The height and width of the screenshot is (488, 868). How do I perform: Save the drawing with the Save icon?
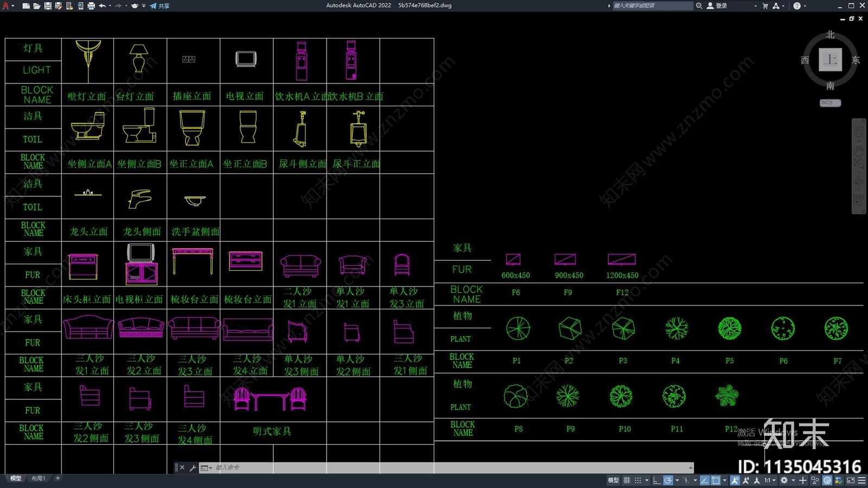(48, 6)
